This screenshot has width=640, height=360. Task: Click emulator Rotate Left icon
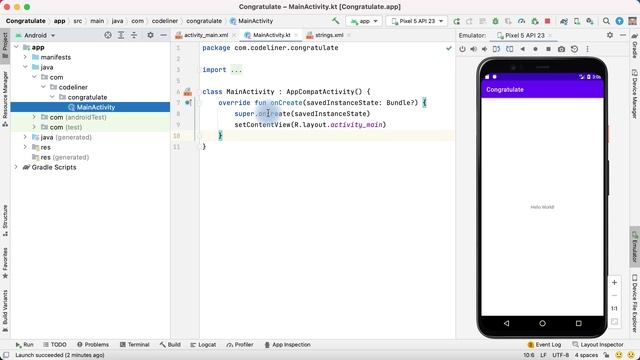pos(496,49)
